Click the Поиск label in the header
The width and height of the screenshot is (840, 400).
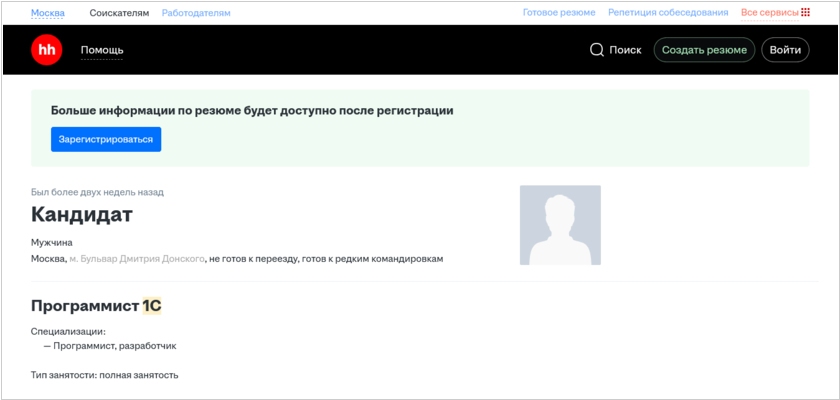click(625, 50)
